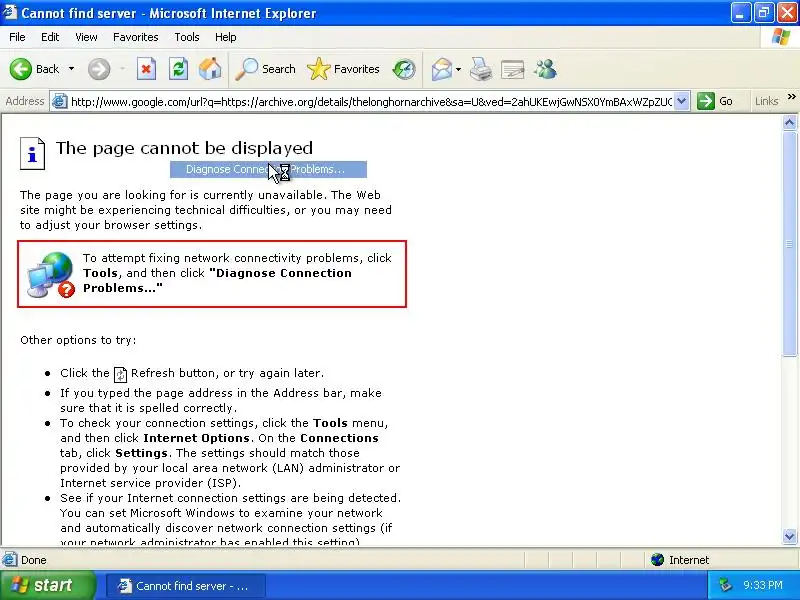The image size is (800, 600).
Task: Open the Edit menu
Action: click(x=50, y=37)
